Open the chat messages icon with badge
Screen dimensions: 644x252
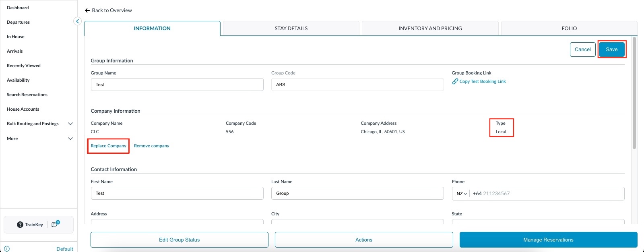tap(55, 225)
